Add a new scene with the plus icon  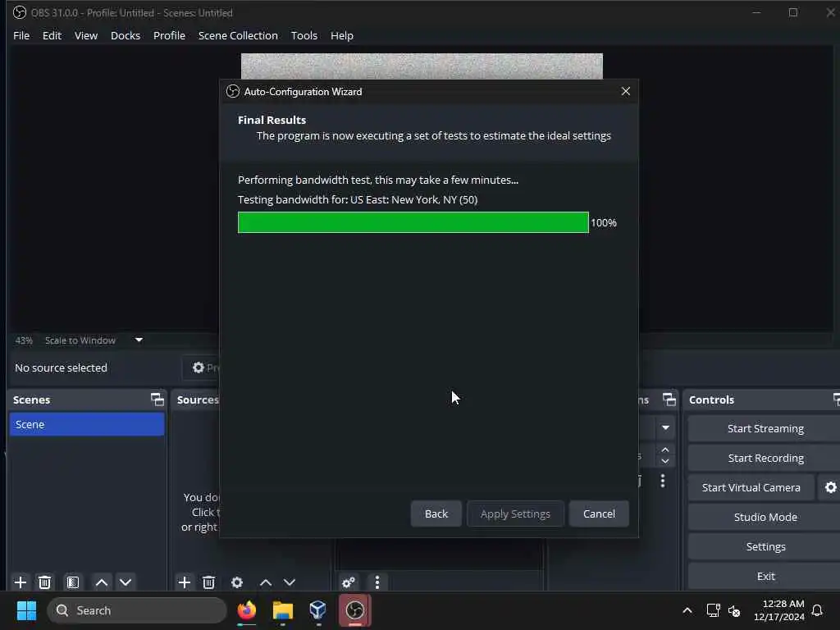point(21,582)
